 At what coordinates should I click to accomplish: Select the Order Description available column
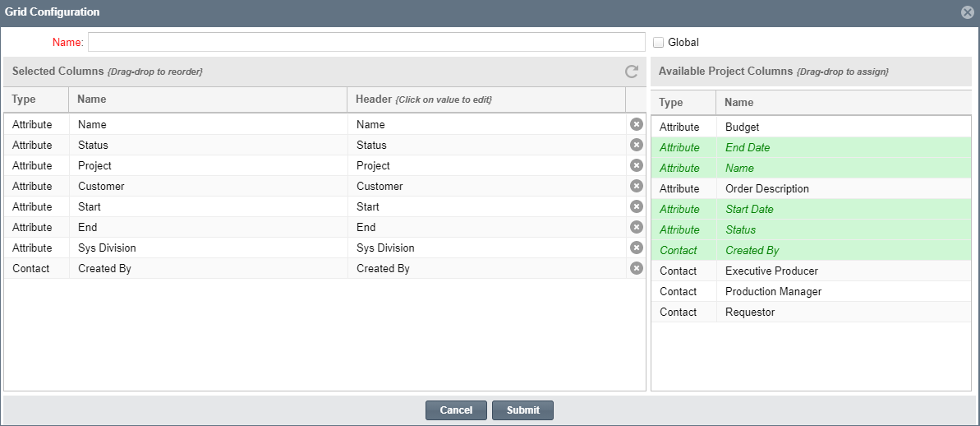[812, 189]
